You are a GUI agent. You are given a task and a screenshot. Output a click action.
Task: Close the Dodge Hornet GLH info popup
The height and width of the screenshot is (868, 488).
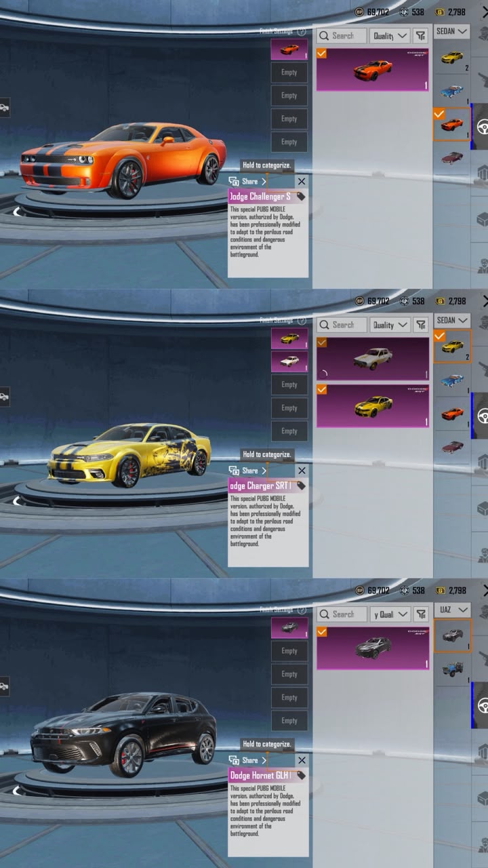tap(302, 760)
